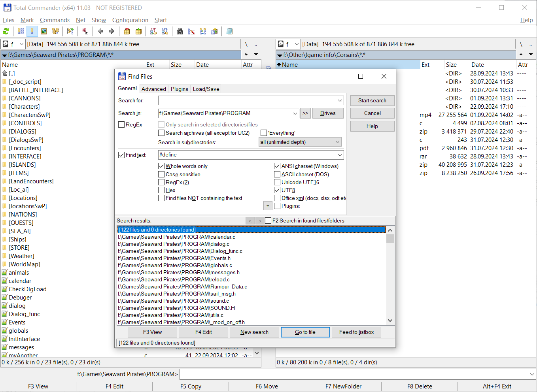Click the main command line input field
The width and height of the screenshot is (537, 392).
pyautogui.click(x=357, y=374)
